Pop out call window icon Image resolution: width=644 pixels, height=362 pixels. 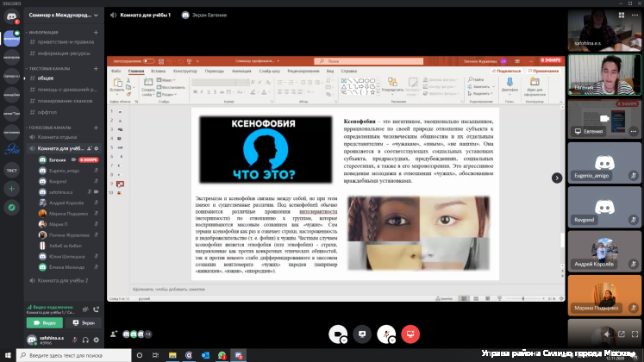pyautogui.click(x=622, y=334)
